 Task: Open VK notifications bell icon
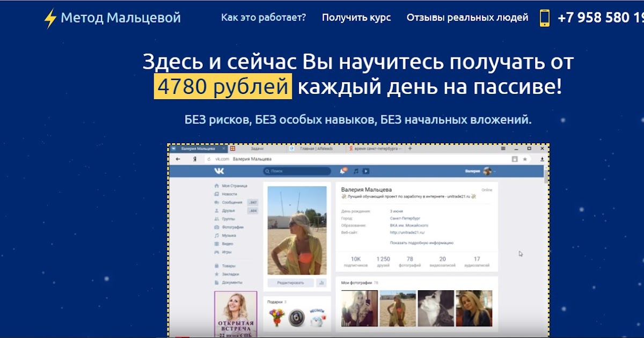point(343,171)
